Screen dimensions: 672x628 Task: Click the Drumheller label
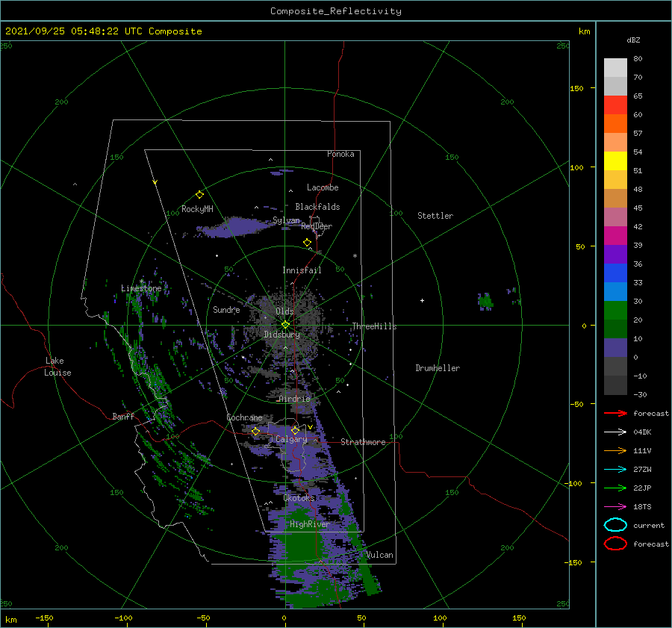438,368
